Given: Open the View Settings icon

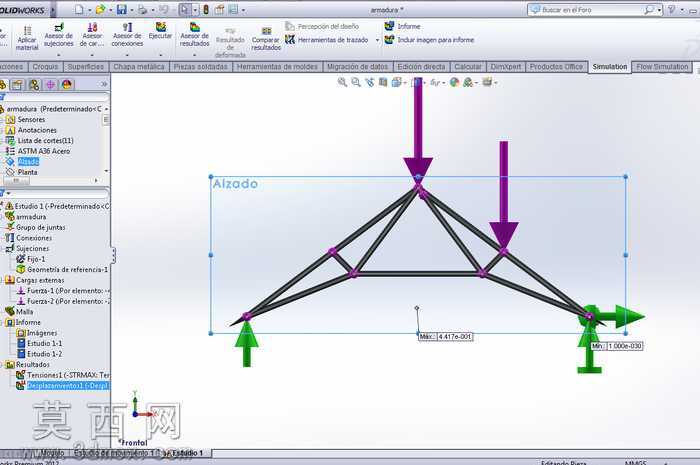Looking at the screenshot, I should (x=488, y=82).
